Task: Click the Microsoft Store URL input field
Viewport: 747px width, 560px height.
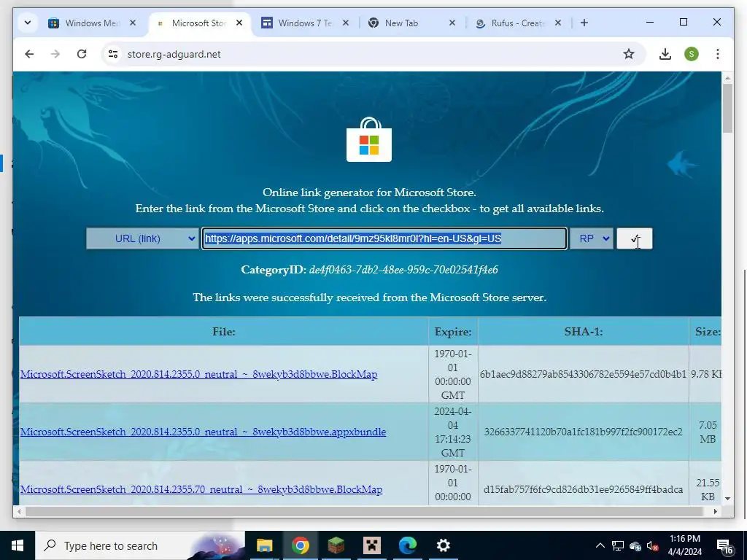Action: point(384,238)
